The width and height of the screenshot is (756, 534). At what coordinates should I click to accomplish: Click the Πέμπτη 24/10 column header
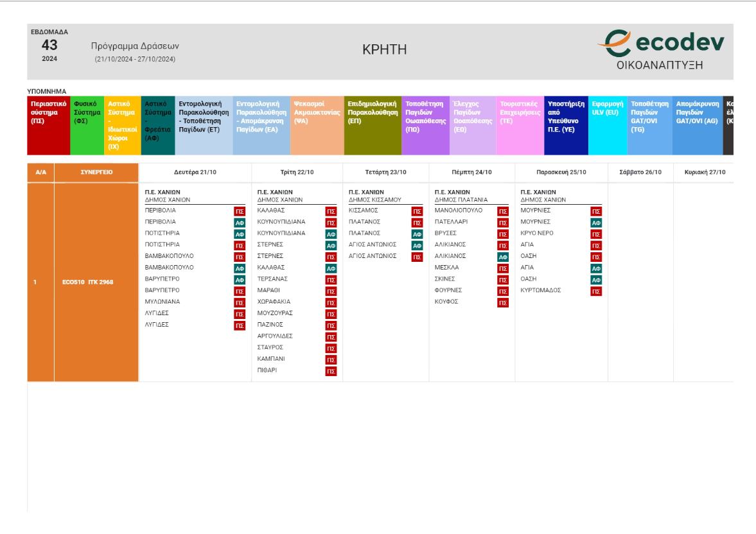[x=471, y=172]
